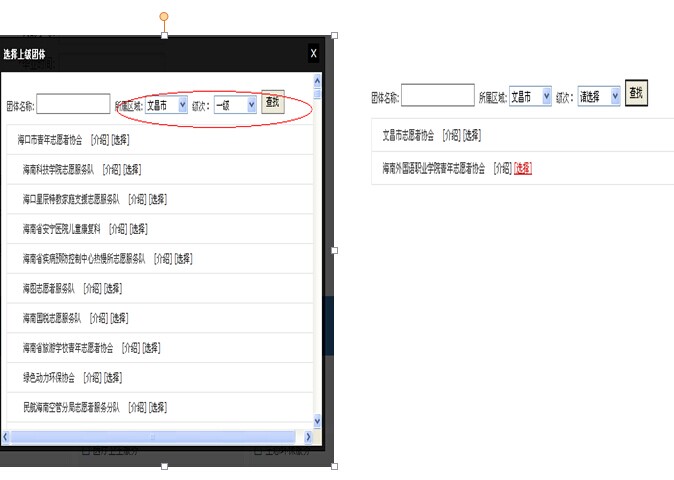674x480 pixels.
Task: Click 选择 for 海南外国语职业学院青年志愿者协会
Action: tap(523, 169)
